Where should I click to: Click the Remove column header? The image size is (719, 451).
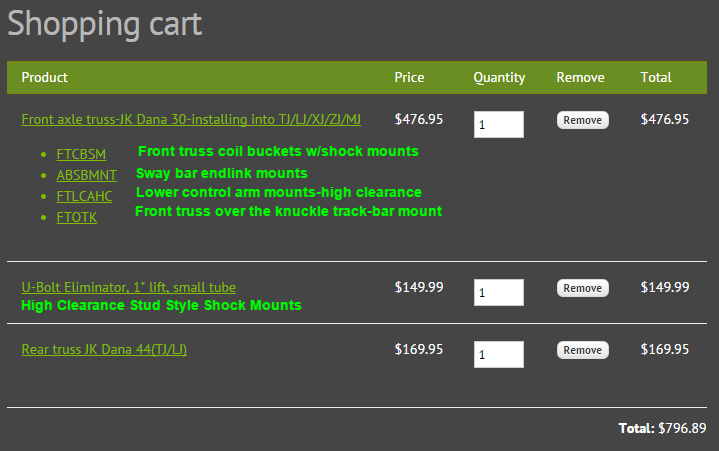point(580,78)
